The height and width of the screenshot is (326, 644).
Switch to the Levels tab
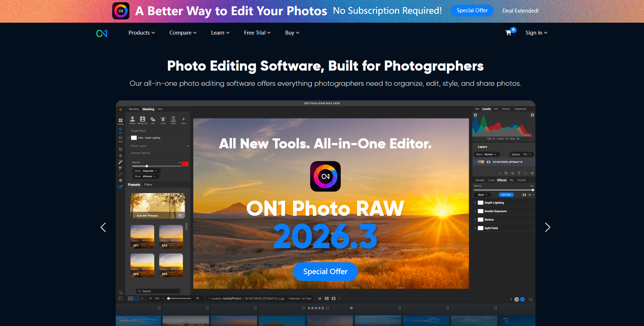(x=486, y=109)
